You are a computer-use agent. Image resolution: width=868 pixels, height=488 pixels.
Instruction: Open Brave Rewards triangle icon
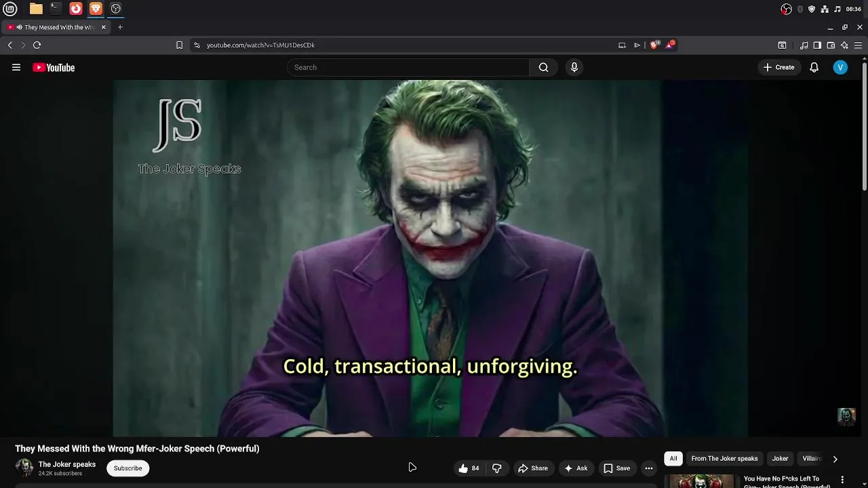point(671,45)
